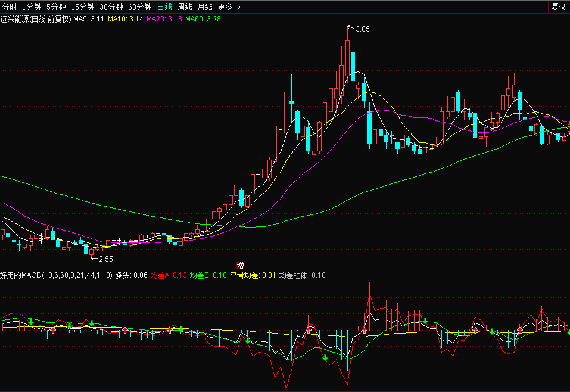This screenshot has width=570, height=392.
Task: Select the yellow MA10 legend label
Action: (126, 19)
